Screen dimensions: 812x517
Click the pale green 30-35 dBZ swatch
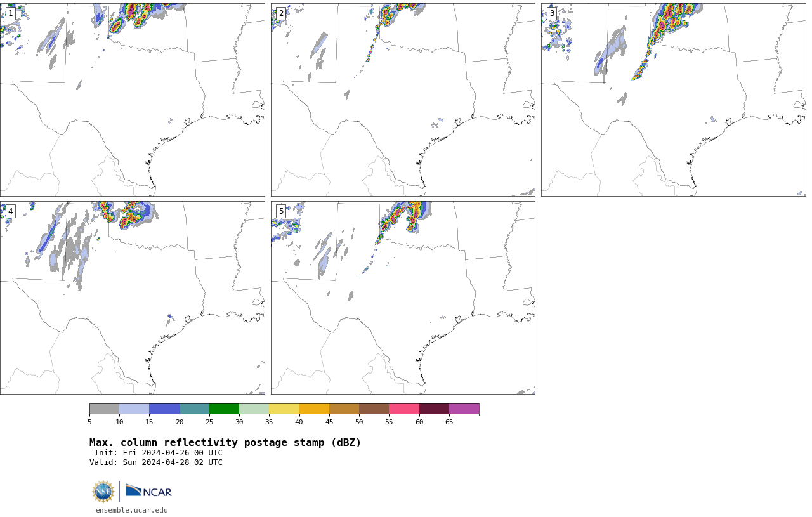coord(254,409)
